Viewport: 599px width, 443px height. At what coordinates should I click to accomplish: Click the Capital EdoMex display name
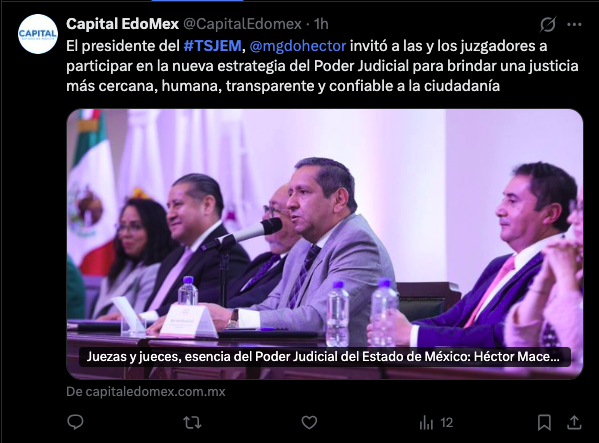122,24
